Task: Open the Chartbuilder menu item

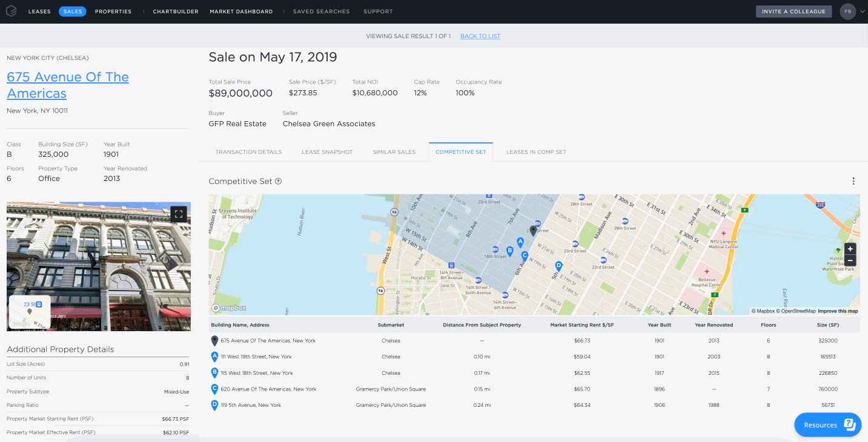Action: pyautogui.click(x=176, y=12)
